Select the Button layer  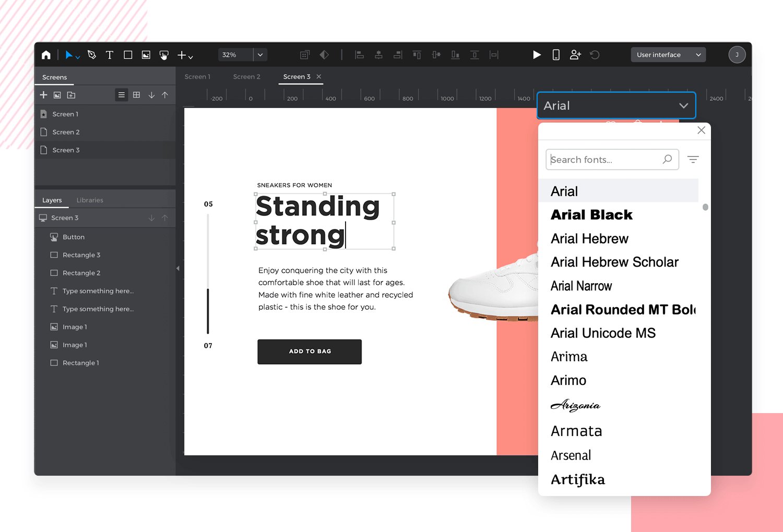(x=105, y=237)
